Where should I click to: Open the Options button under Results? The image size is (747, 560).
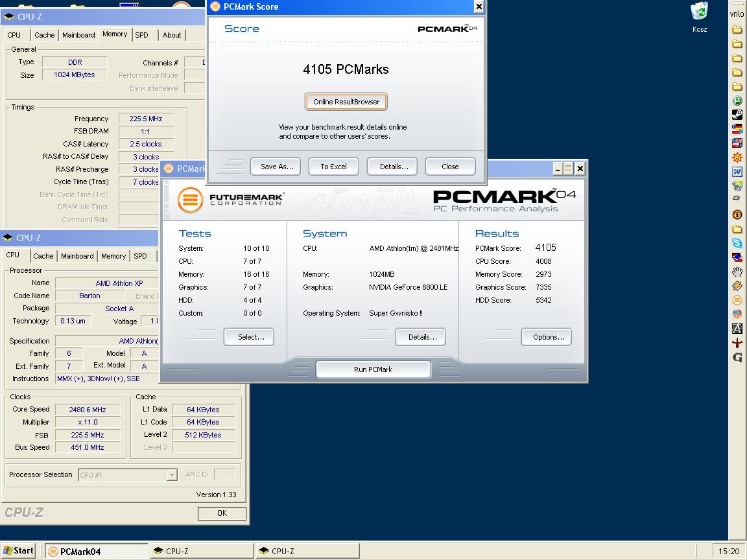click(547, 336)
